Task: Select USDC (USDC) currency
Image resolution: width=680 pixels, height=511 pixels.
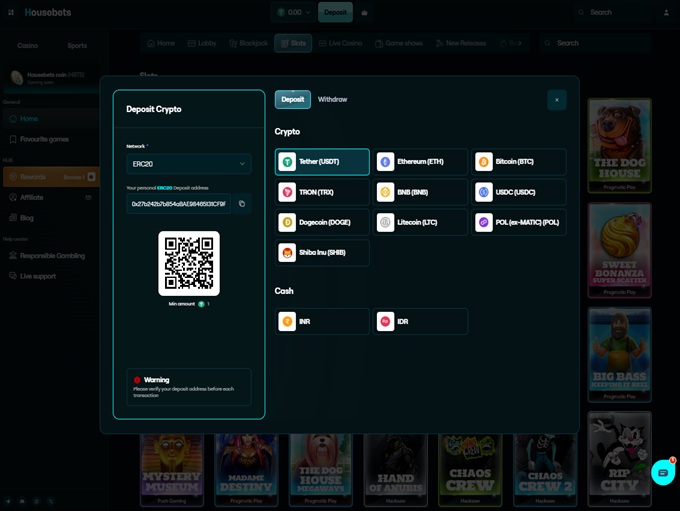Action: coord(519,192)
